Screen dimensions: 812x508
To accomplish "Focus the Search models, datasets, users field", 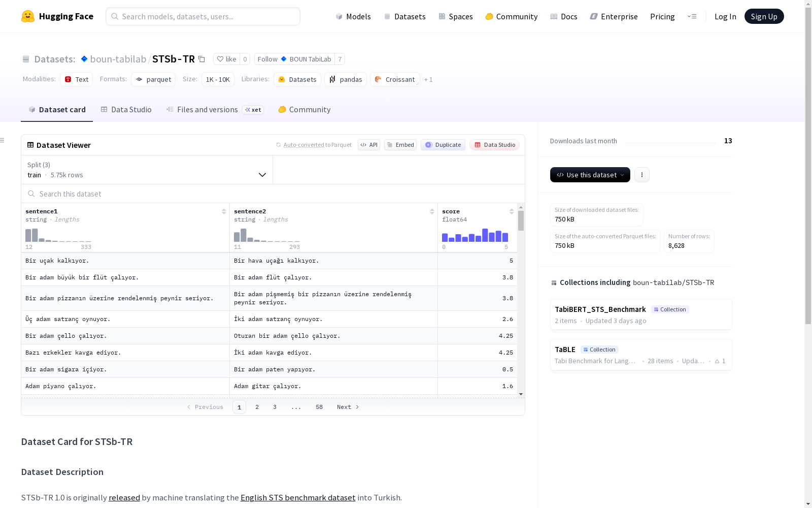I will tap(203, 16).
